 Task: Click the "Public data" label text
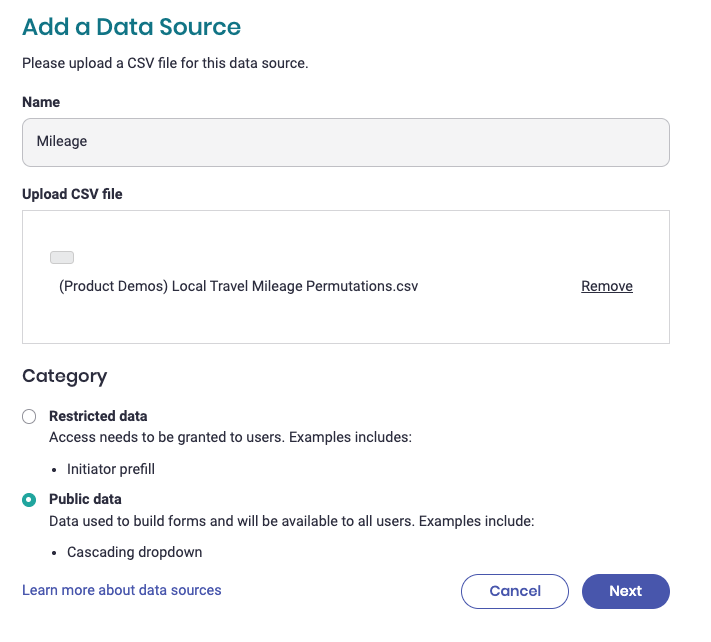[85, 499]
